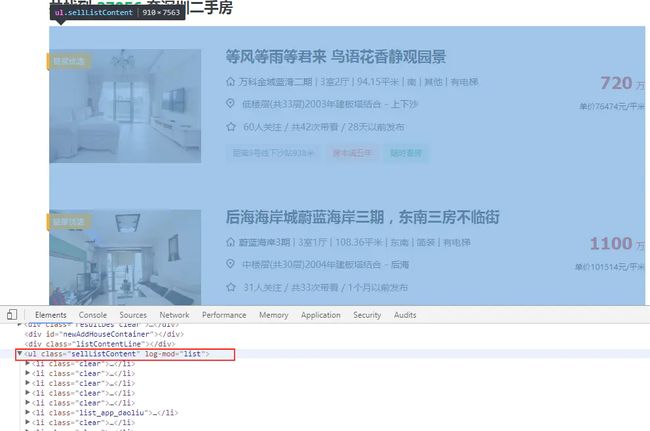
Task: Open the 1100万 listing's living room thumbnail
Action: click(125, 257)
